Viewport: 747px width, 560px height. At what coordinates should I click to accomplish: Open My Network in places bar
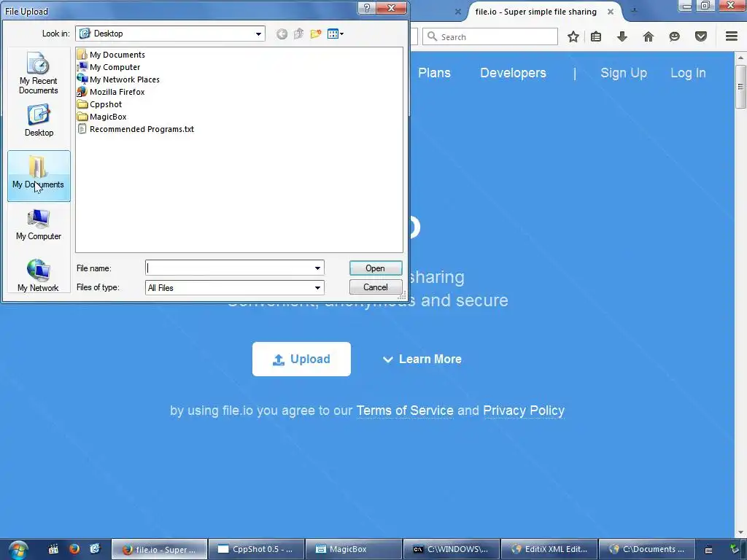pos(39,275)
